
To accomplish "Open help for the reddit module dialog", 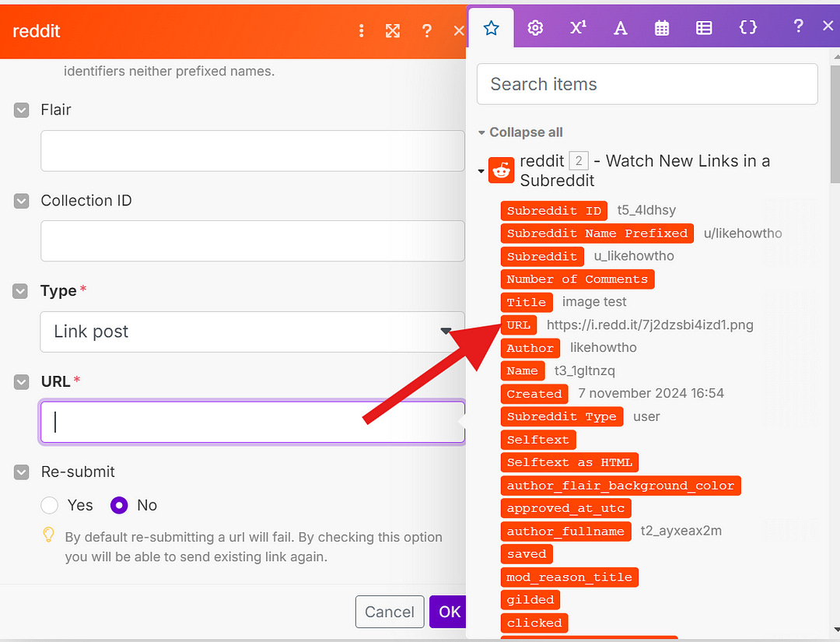I will click(x=426, y=31).
